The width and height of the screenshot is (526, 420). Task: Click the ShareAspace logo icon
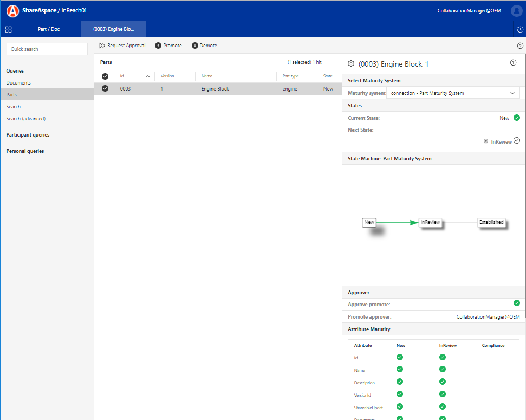point(12,10)
